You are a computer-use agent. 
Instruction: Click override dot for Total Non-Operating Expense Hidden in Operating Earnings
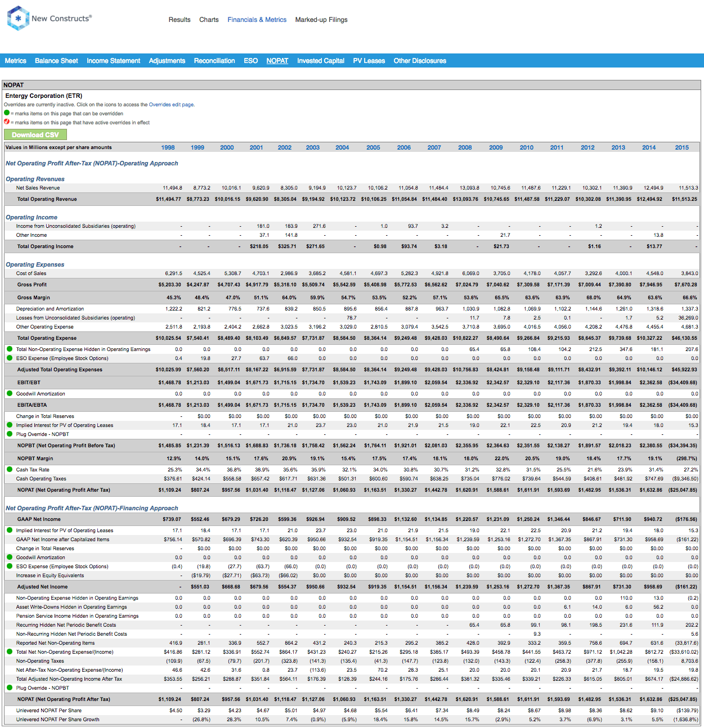(x=10, y=349)
